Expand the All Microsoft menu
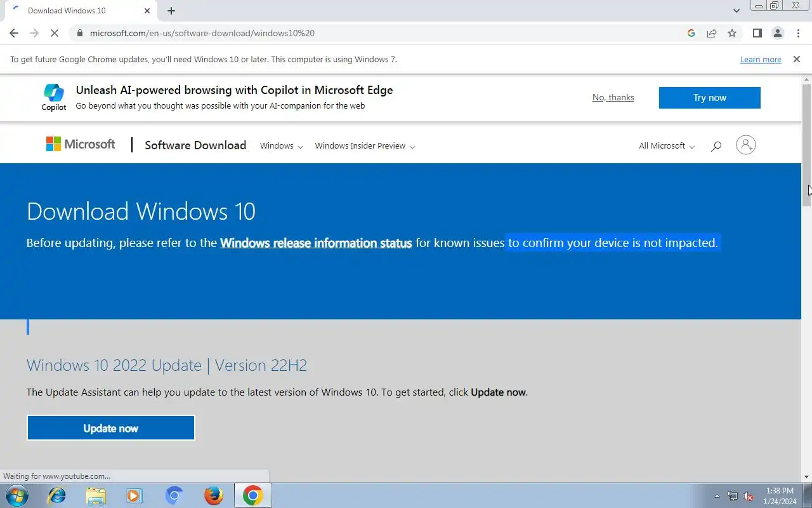Screen dimensions: 812x508 click(667, 146)
